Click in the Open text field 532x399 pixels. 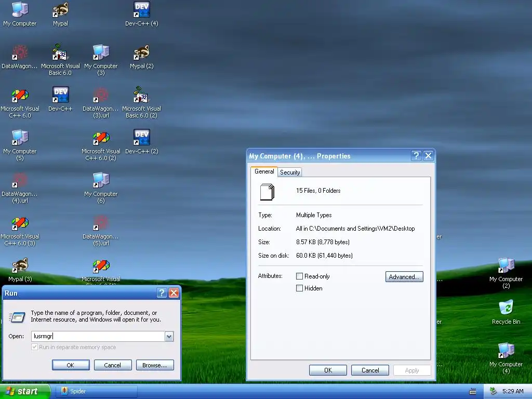pos(98,336)
